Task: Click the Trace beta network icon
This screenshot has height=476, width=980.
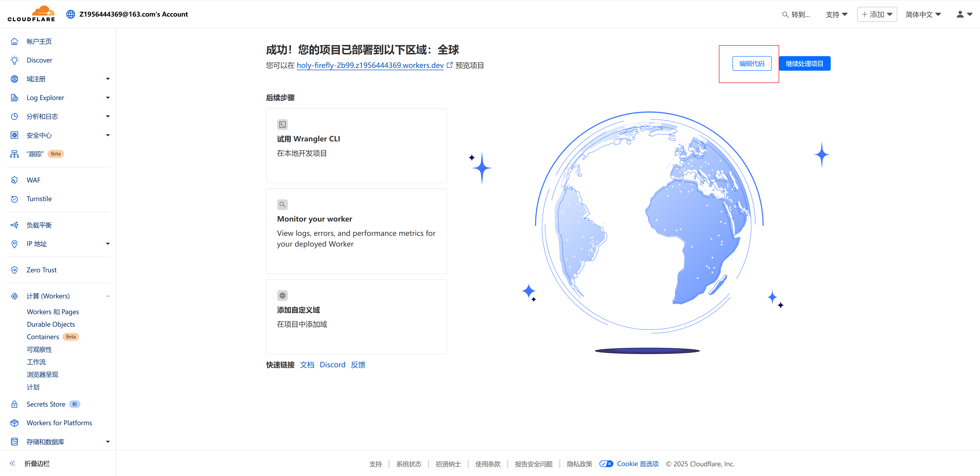Action: pos(15,154)
